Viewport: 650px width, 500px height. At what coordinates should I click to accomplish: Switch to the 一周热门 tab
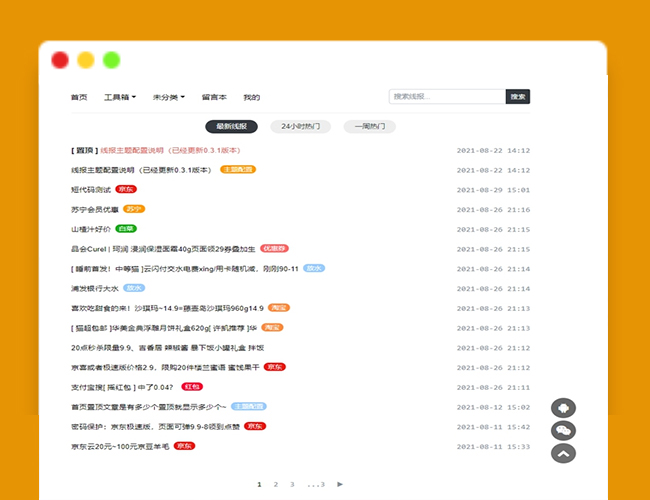(x=369, y=127)
